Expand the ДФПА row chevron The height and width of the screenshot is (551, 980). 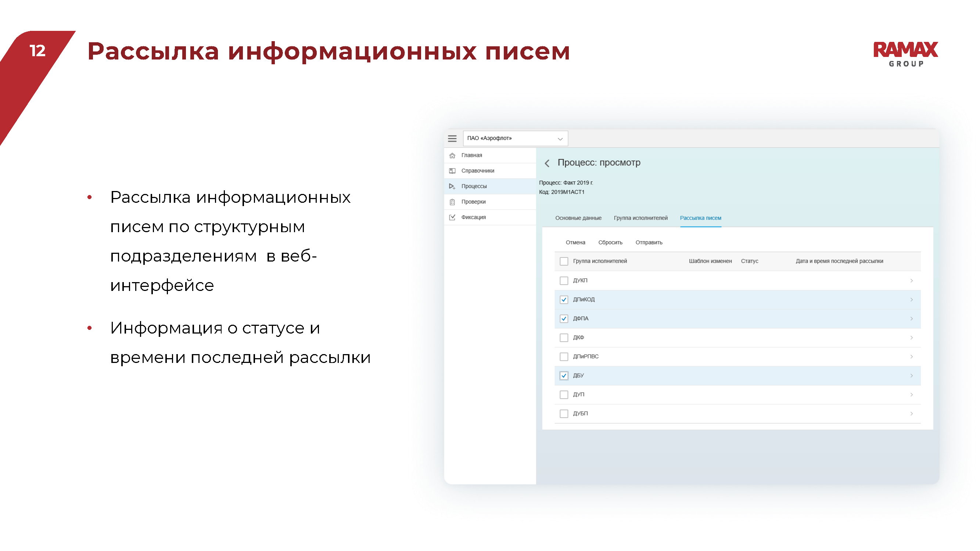click(911, 318)
